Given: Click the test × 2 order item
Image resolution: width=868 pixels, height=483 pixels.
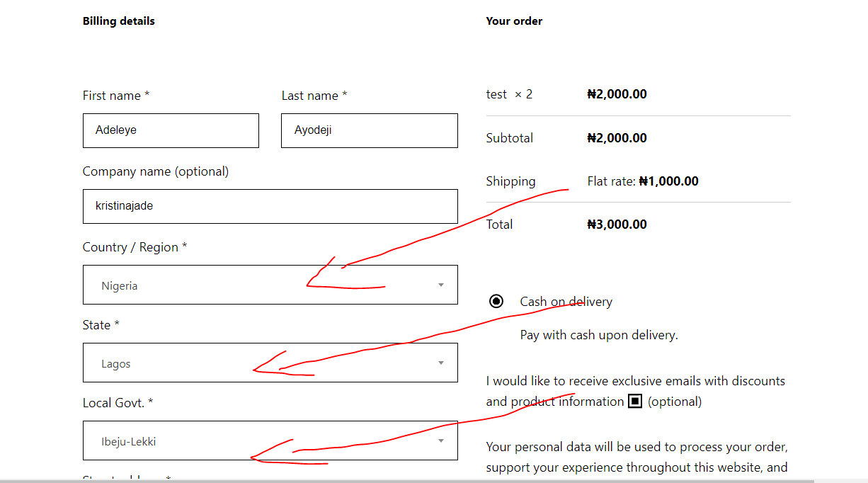Looking at the screenshot, I should (x=509, y=94).
